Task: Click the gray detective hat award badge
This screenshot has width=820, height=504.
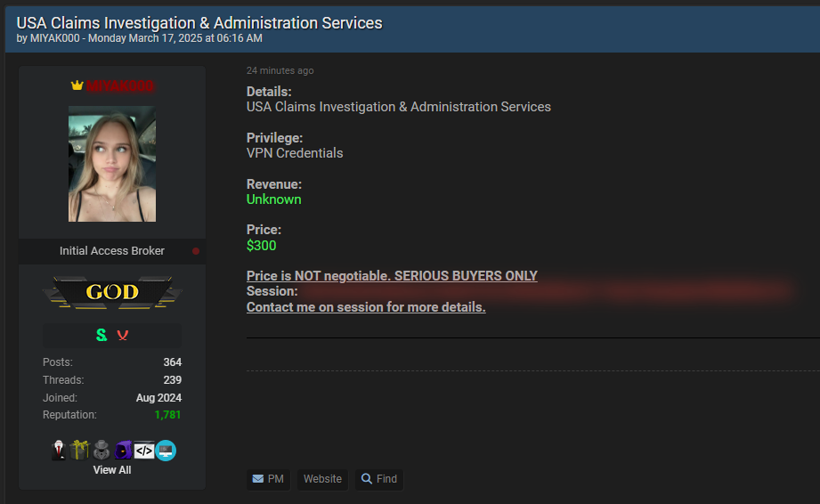Action: pyautogui.click(x=102, y=451)
